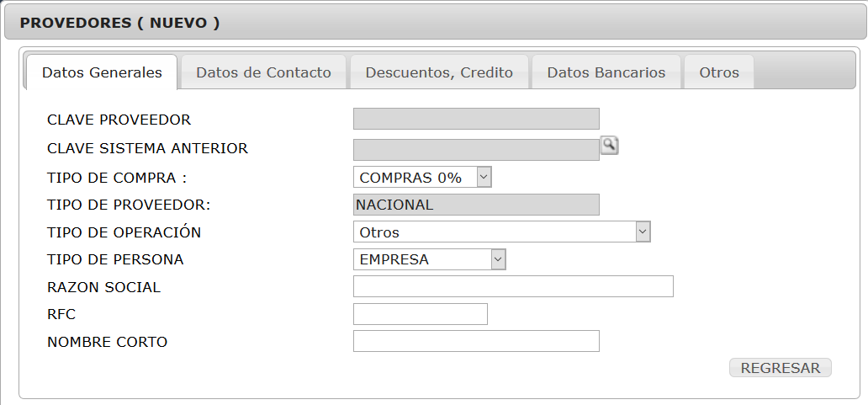Go to the Datos Bancarios tab
The image size is (868, 405).
(606, 72)
